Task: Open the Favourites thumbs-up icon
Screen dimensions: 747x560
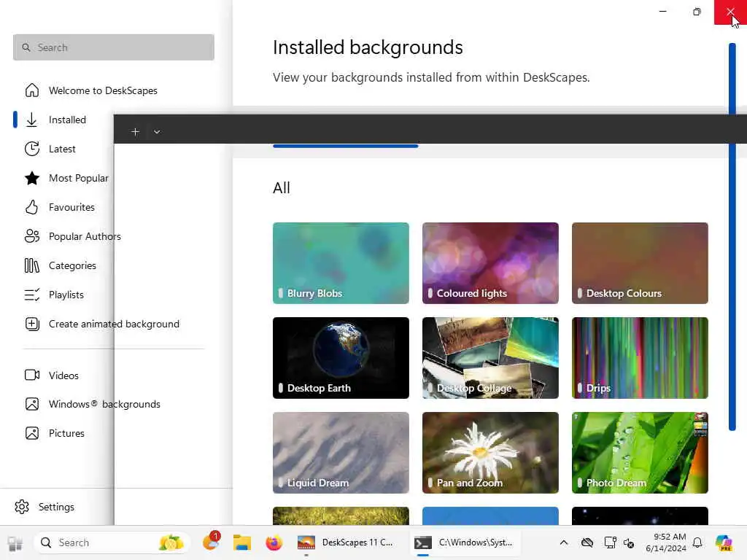Action: click(x=32, y=207)
